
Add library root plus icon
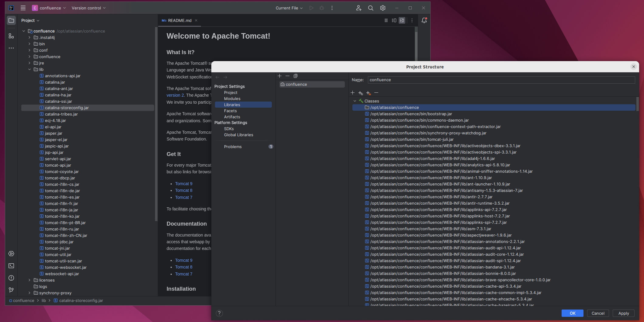353,93
